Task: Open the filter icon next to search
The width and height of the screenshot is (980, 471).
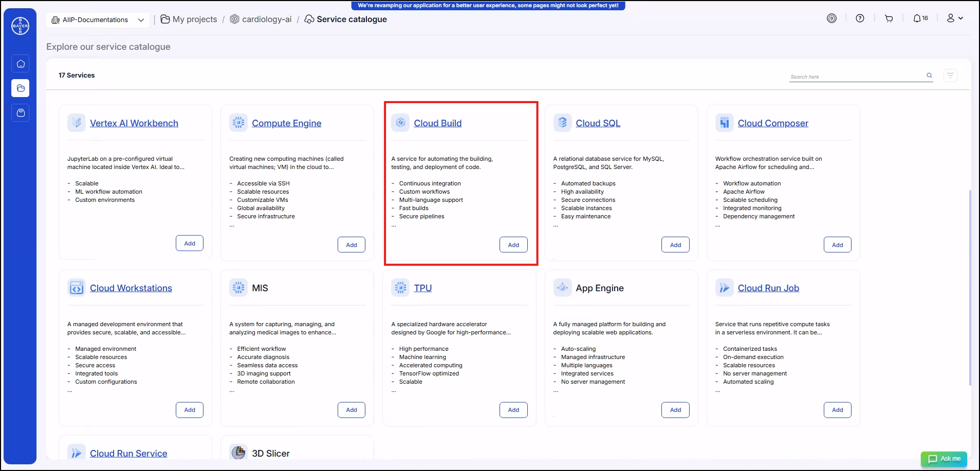Action: click(950, 76)
